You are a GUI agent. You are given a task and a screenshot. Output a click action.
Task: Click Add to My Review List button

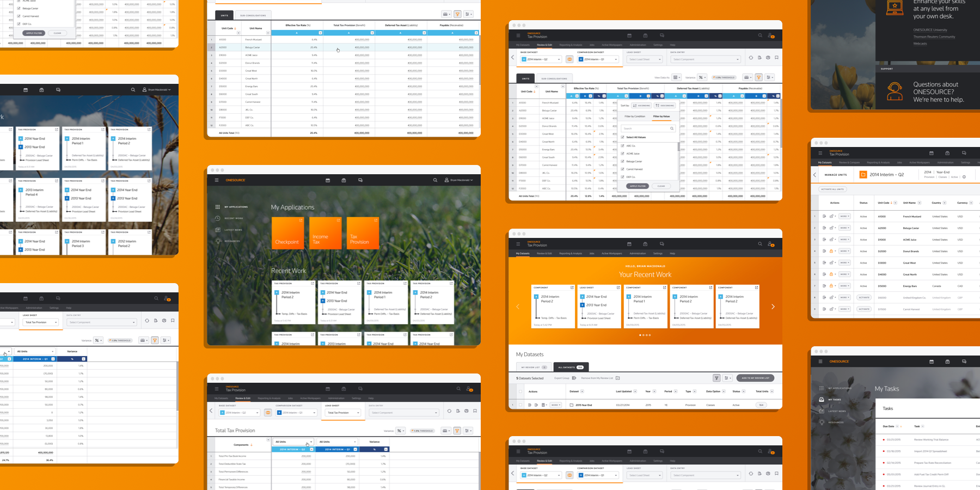click(755, 378)
